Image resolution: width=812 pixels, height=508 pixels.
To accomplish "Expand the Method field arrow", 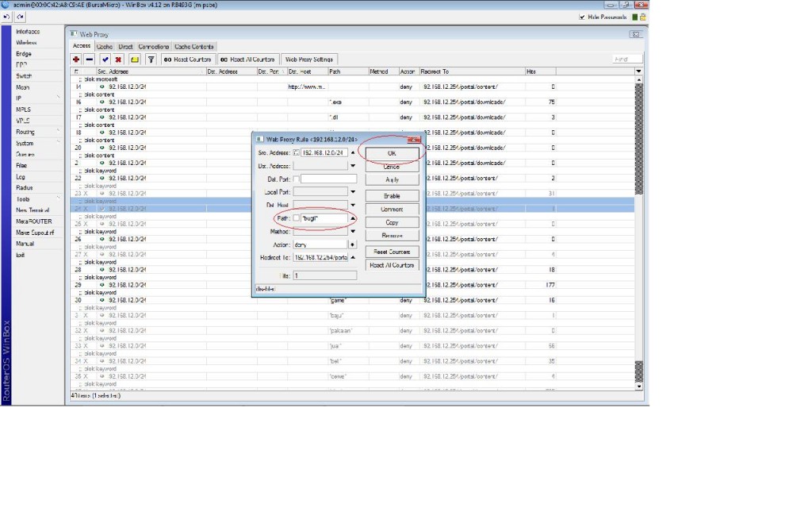I will [x=353, y=232].
